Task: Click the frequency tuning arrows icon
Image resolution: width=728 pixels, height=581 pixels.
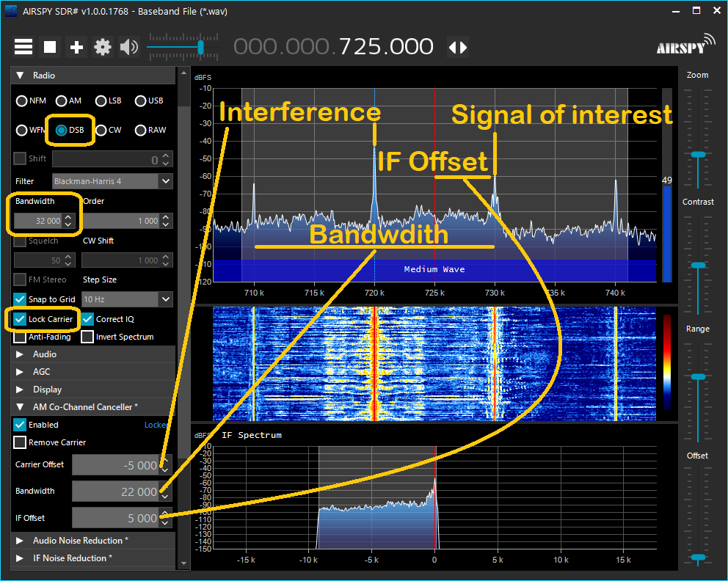Action: (458, 47)
